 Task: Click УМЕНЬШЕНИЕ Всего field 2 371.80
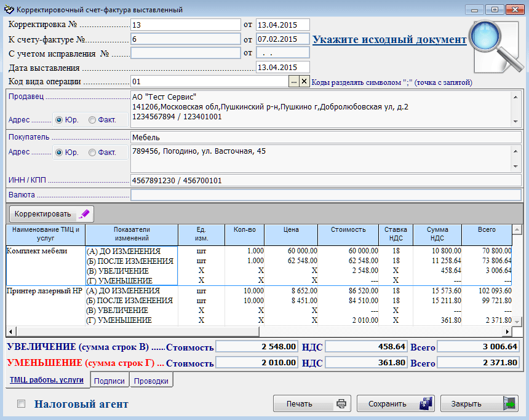(x=478, y=363)
